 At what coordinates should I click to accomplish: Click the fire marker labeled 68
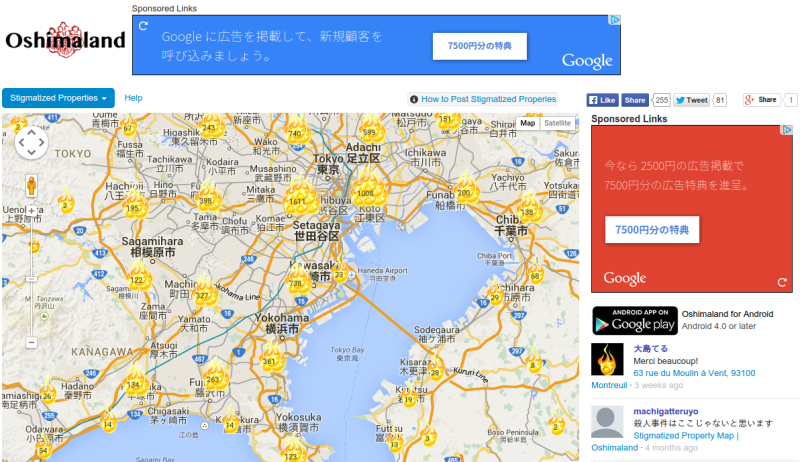pyautogui.click(x=535, y=275)
